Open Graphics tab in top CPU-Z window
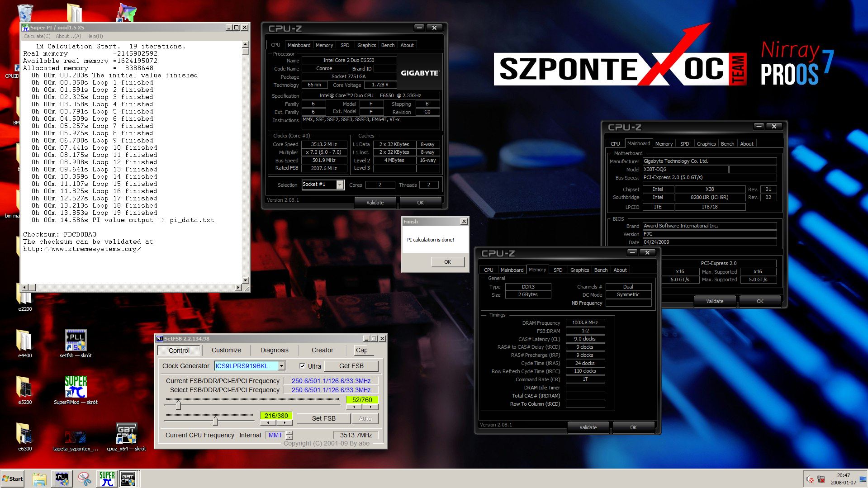Screen dimensions: 868x488 367,45
